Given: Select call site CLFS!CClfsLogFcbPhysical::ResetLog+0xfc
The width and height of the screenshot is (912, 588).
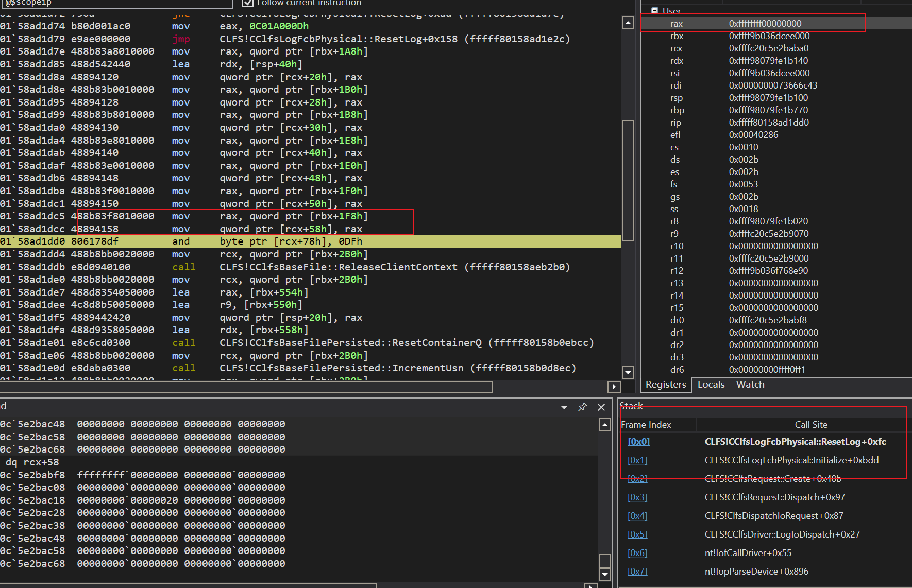Looking at the screenshot, I should [x=795, y=442].
